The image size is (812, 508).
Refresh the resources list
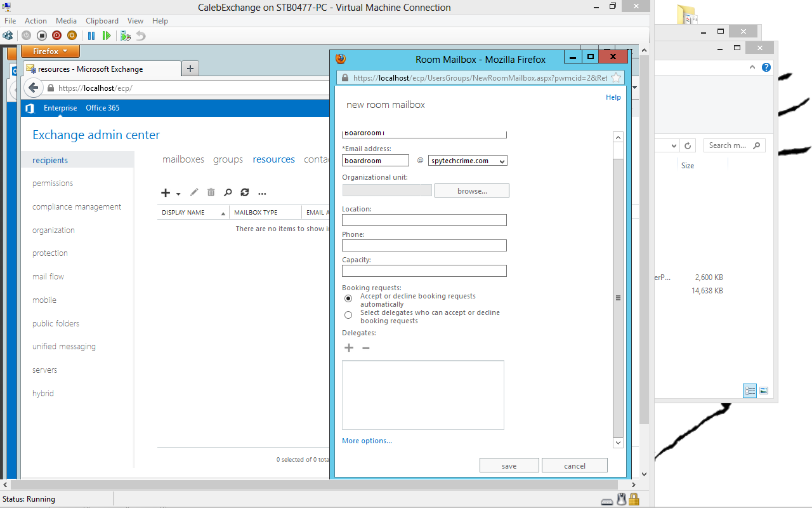(245, 192)
